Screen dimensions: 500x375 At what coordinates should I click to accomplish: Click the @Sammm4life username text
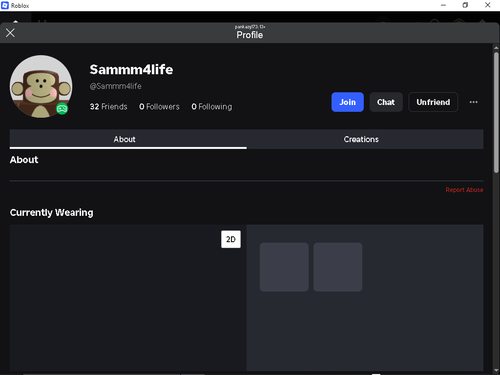coord(115,86)
